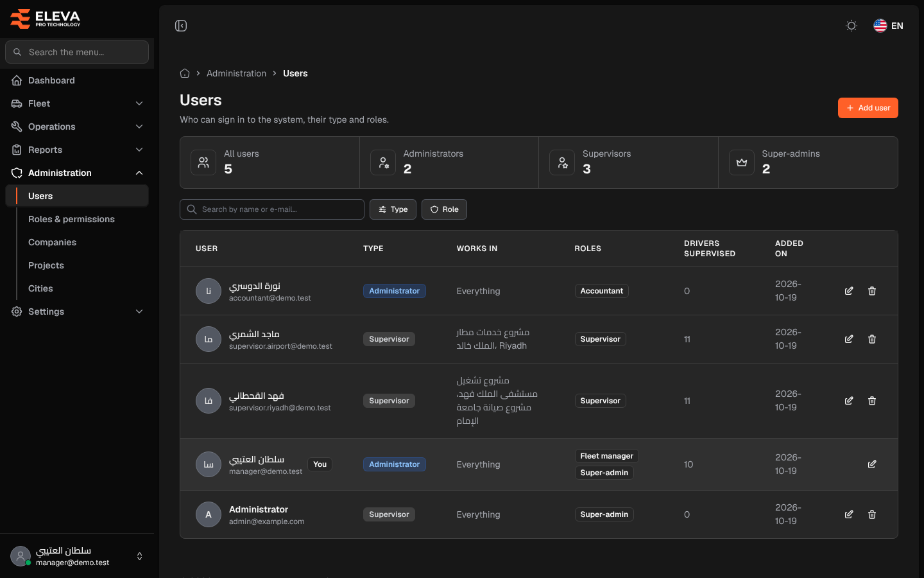The height and width of the screenshot is (578, 924).
Task: Edit the accountant@demo.test user
Action: [849, 291]
